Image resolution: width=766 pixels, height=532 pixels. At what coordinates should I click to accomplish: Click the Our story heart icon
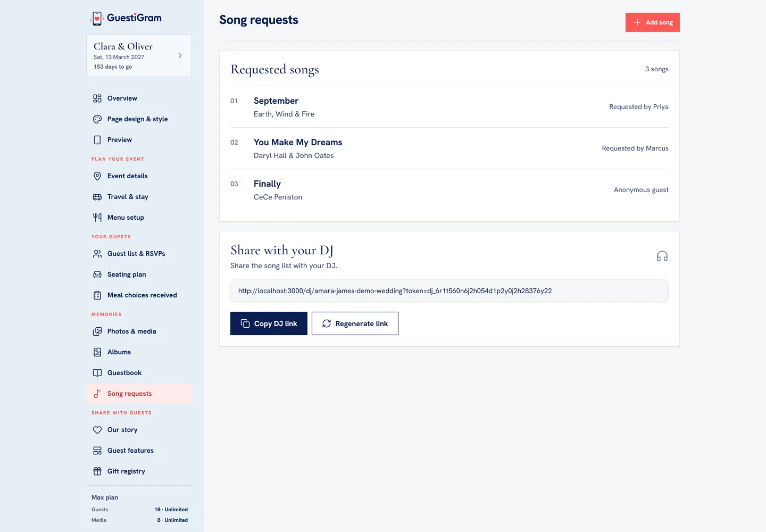pos(97,430)
